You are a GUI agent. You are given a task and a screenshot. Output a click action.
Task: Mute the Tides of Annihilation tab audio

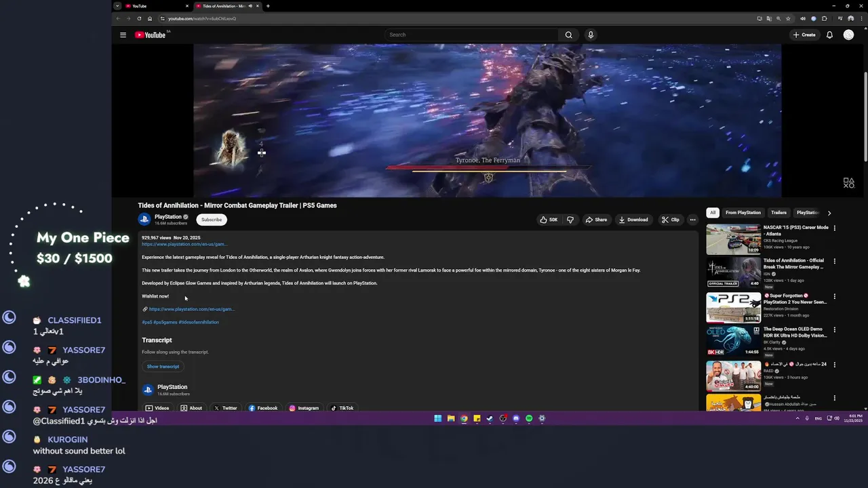coord(250,6)
